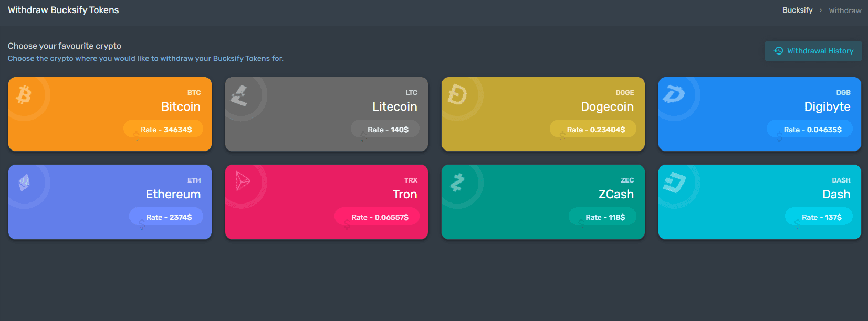Image resolution: width=868 pixels, height=321 pixels.
Task: Select the Withdraw breadcrumb item
Action: coord(845,10)
